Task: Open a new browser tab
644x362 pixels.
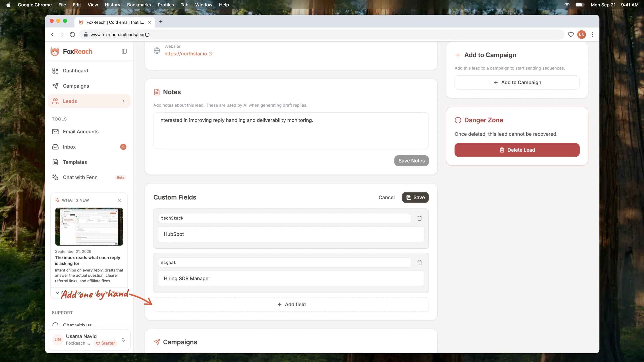Action: click(161, 22)
